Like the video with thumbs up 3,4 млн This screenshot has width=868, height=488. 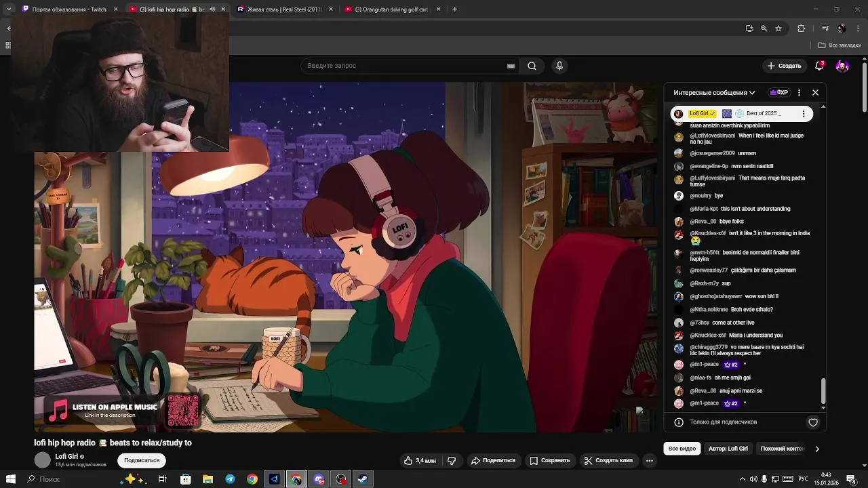click(420, 460)
